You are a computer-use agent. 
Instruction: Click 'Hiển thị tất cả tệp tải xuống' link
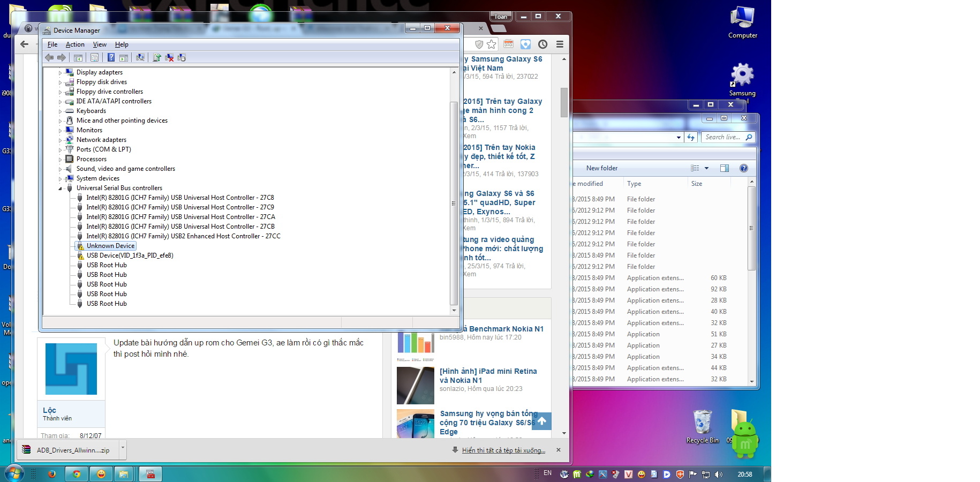[x=503, y=450]
